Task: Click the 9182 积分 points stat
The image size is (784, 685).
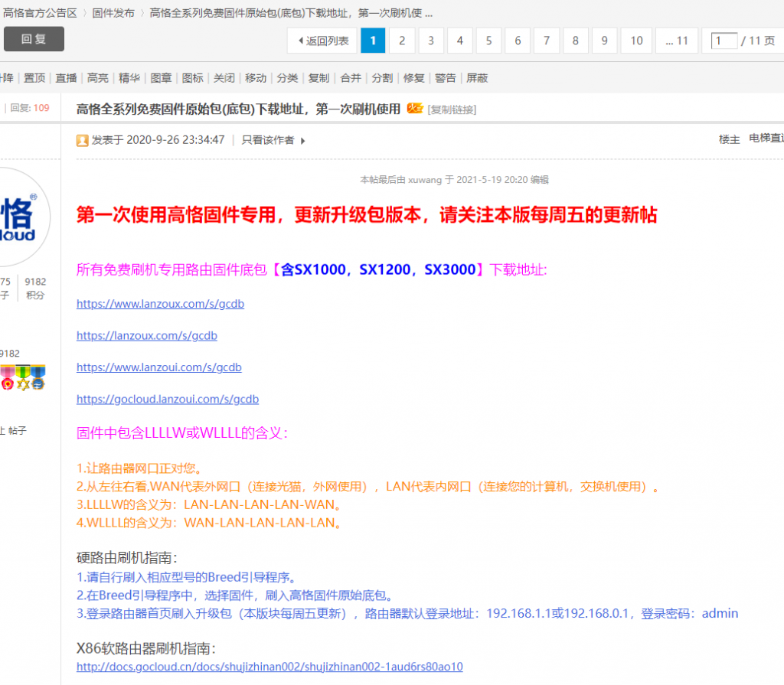Action: tap(35, 289)
